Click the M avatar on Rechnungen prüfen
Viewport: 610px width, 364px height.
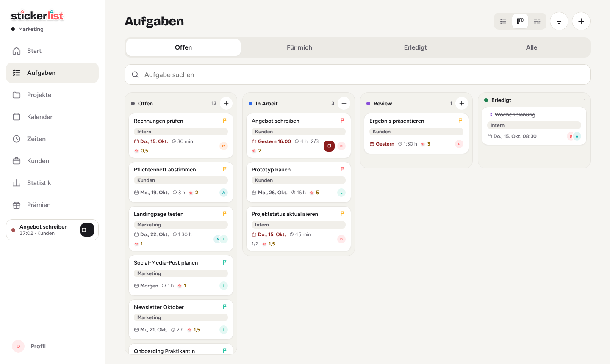point(224,146)
